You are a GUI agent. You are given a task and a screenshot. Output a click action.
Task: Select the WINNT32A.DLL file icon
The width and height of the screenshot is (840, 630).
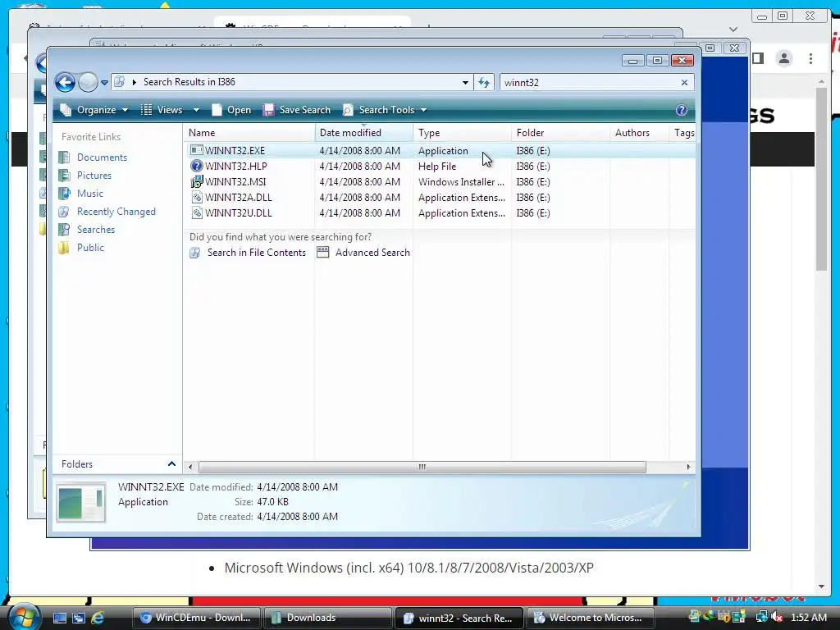click(x=197, y=197)
